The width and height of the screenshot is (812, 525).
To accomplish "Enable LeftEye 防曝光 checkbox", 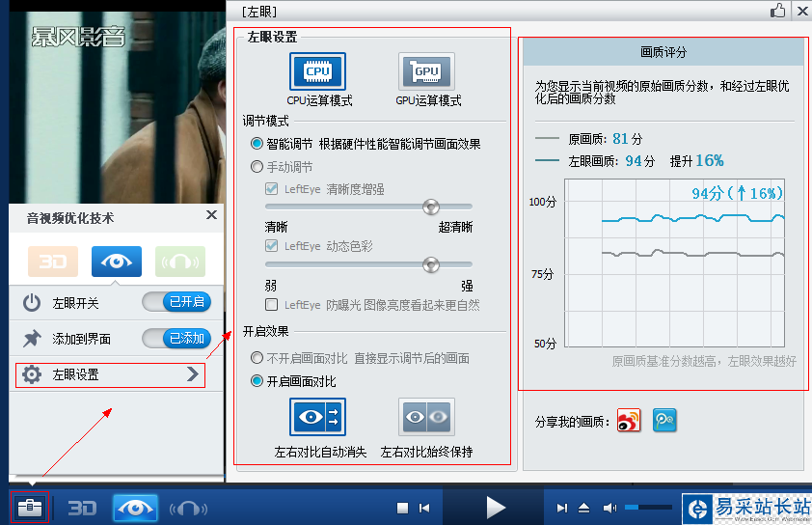I will click(271, 305).
